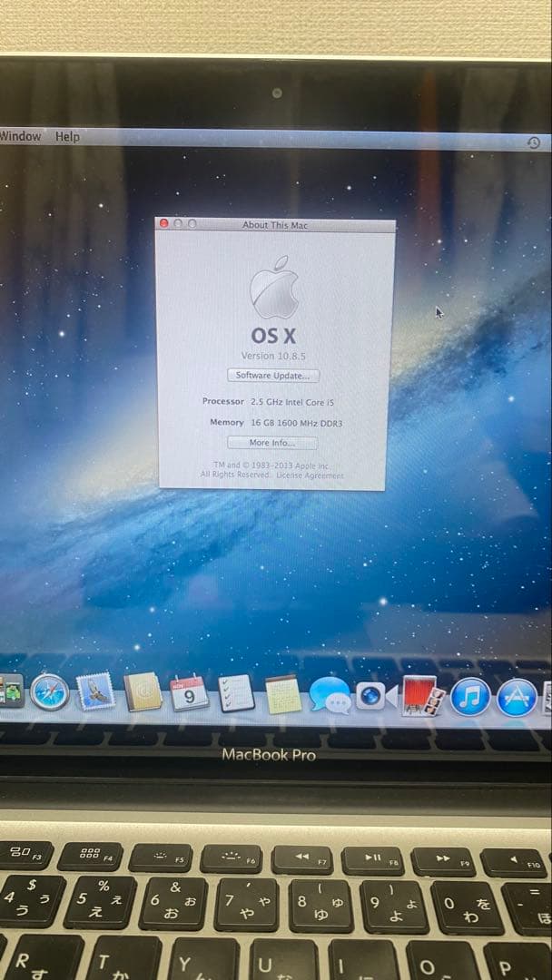Open the Calendar icon in the Dock
Image resolution: width=552 pixels, height=980 pixels.
pyautogui.click(x=190, y=694)
